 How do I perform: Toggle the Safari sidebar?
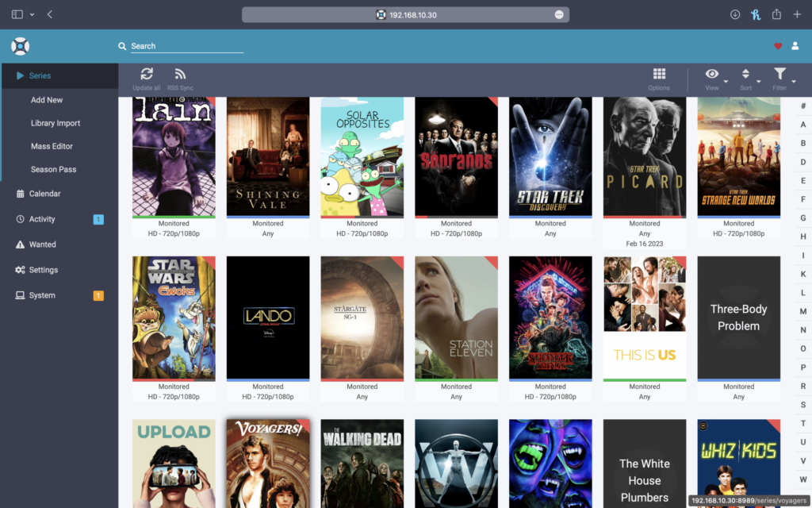point(17,14)
